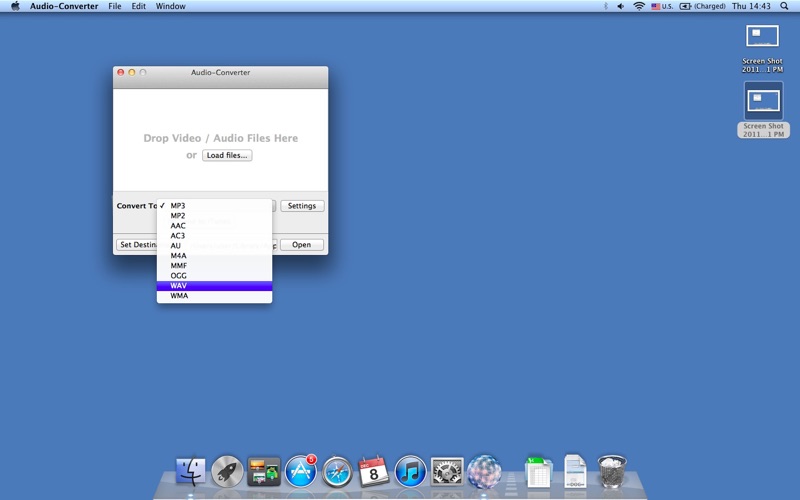
Task: Select M4A in the dropdown list
Action: coord(214,256)
